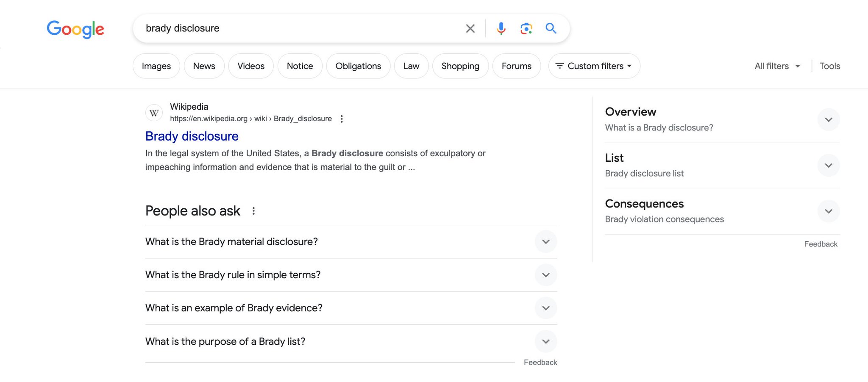Switch to the Videos filter
This screenshot has width=868, height=382.
click(x=251, y=66)
